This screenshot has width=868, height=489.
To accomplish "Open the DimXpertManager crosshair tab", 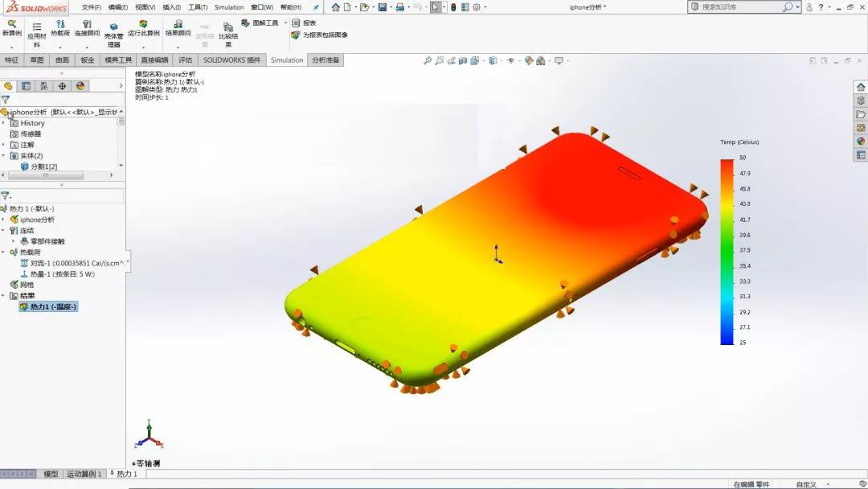I will point(62,86).
